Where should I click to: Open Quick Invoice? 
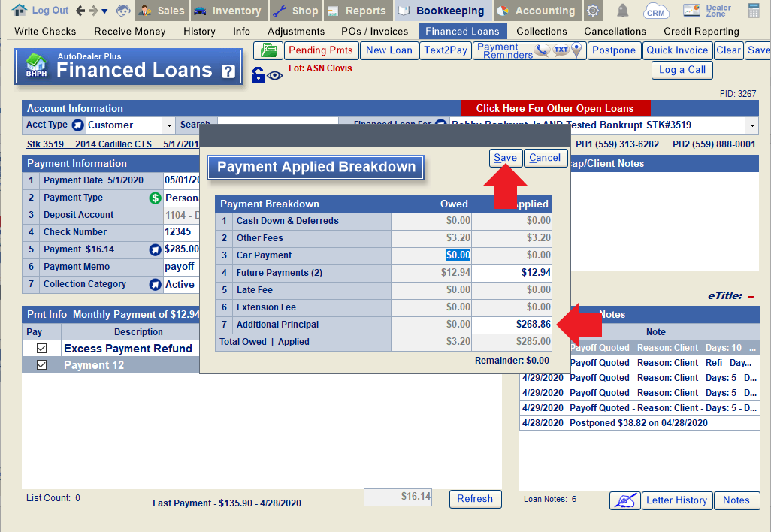[x=677, y=50]
